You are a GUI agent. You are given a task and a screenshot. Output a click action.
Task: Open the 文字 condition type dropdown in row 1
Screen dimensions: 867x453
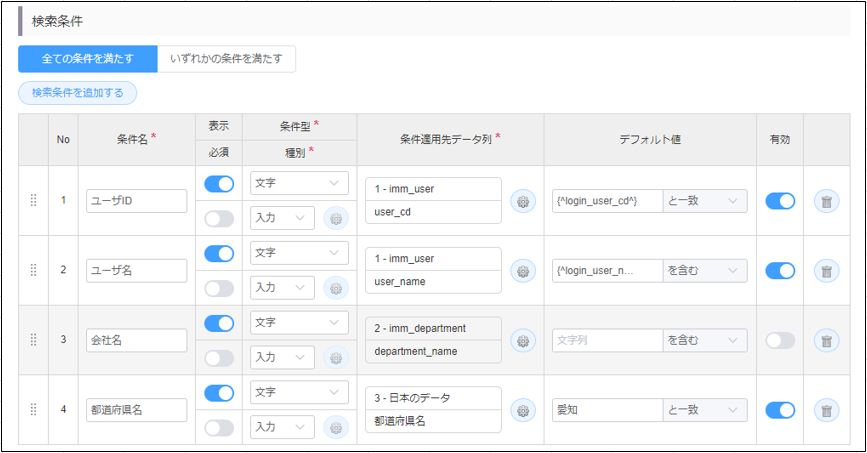point(299,184)
